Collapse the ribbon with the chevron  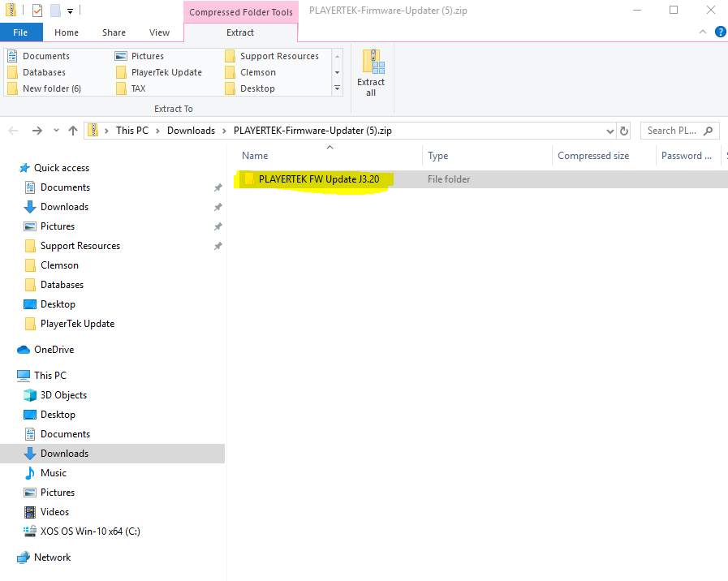(x=703, y=32)
